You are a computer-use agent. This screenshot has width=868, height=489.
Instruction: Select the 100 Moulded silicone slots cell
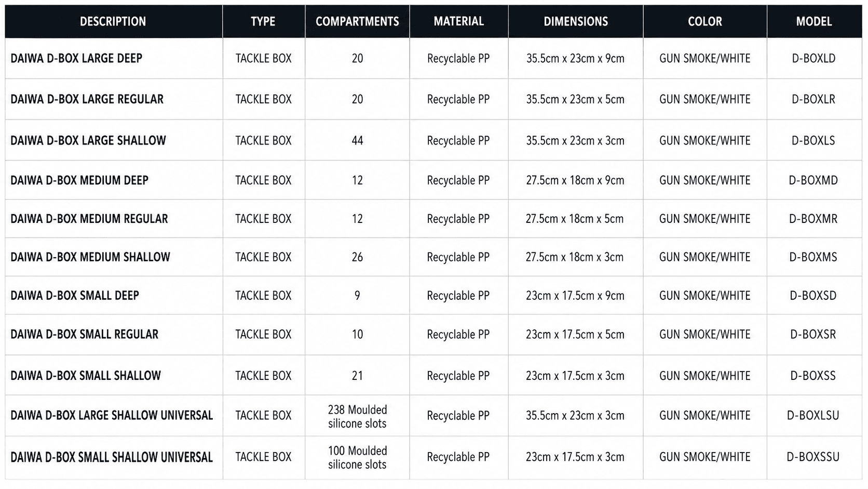tap(357, 457)
